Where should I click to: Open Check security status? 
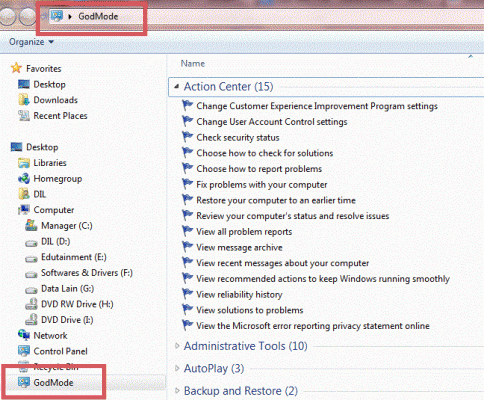(238, 138)
